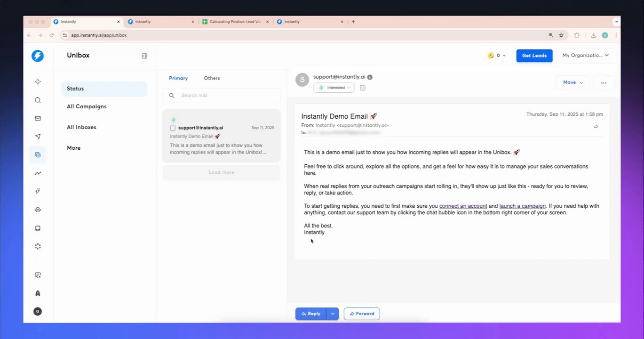
Task: Switch to the Primary tab
Action: click(178, 78)
